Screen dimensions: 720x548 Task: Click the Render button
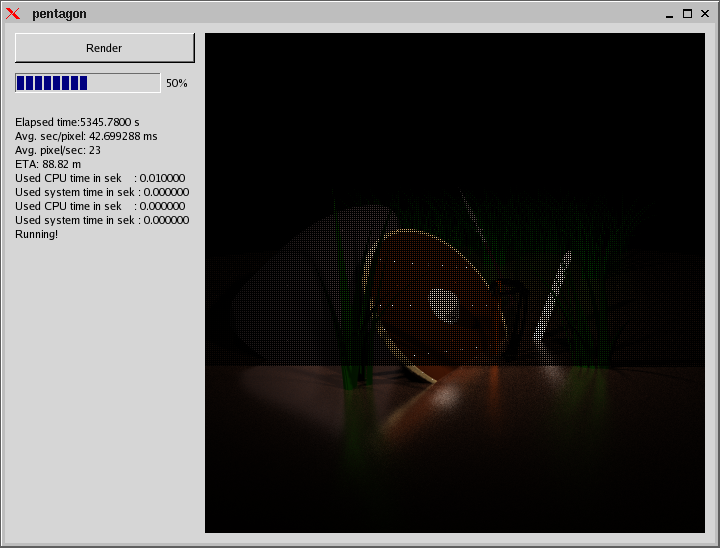[x=105, y=48]
